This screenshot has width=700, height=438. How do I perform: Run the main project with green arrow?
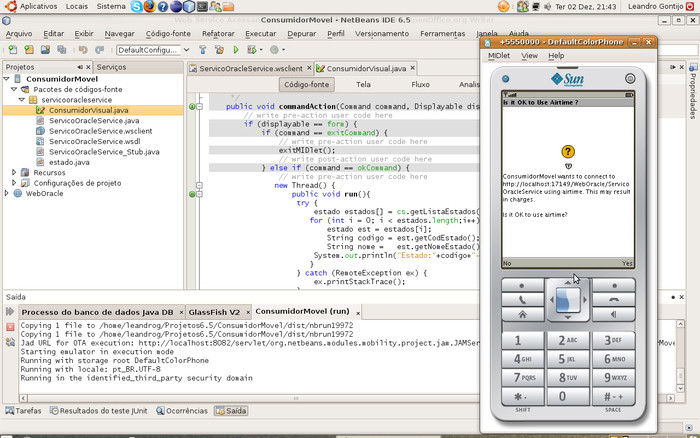[236, 50]
